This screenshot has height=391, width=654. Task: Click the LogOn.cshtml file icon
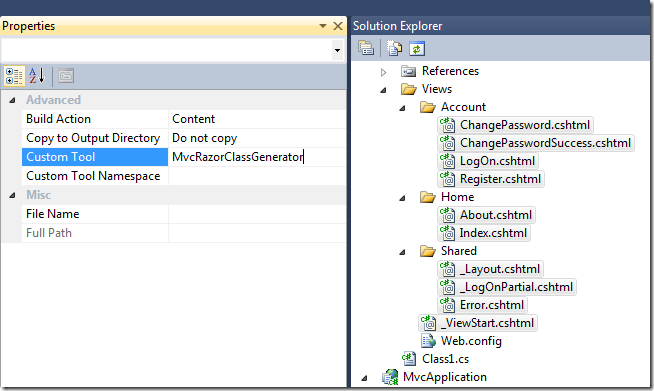coord(448,161)
